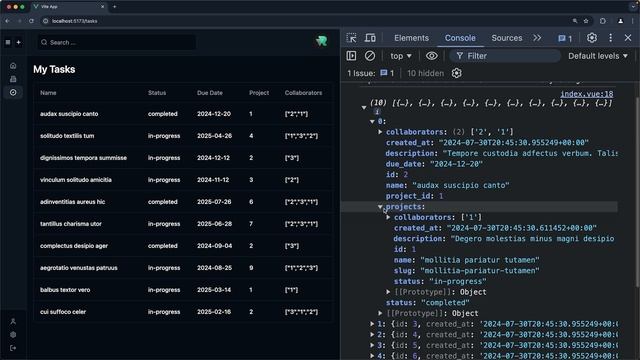The width and height of the screenshot is (640, 360).
Task: Go back with the browser back arrow
Action: (7, 21)
